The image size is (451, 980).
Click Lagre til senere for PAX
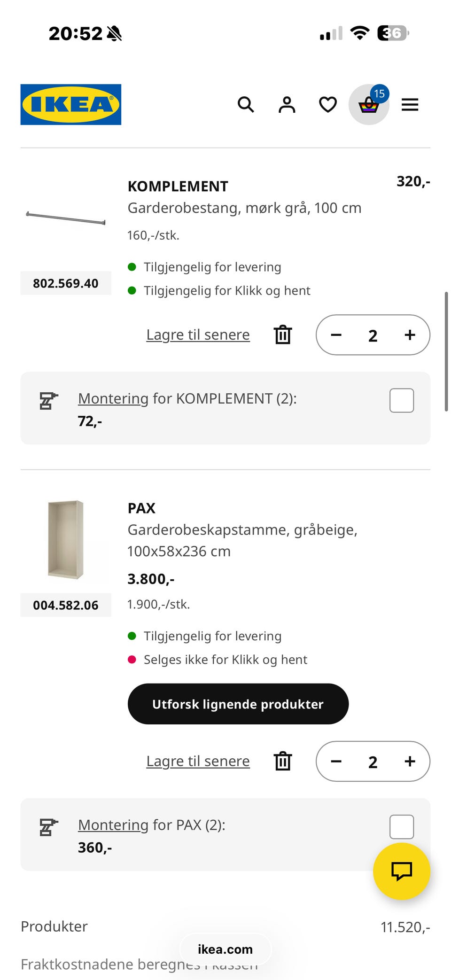coord(198,761)
